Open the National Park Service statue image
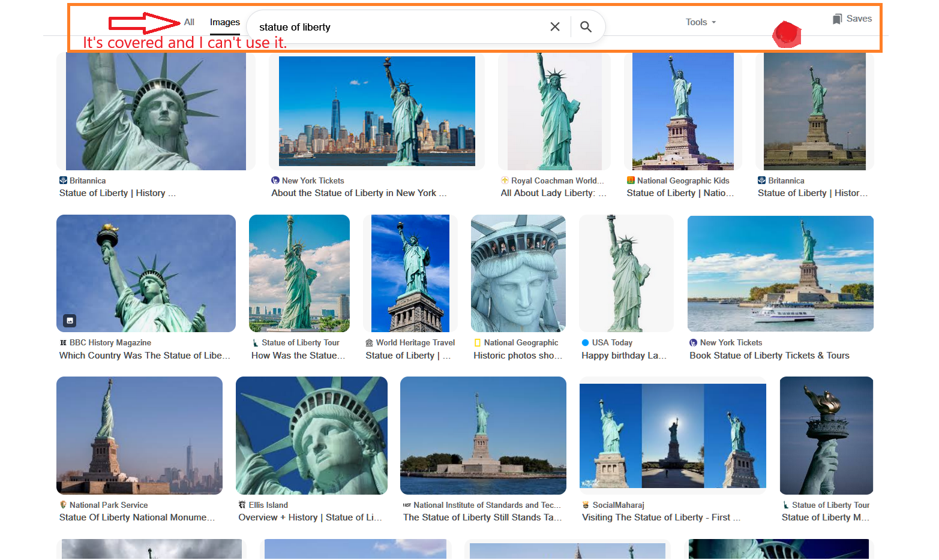 tap(139, 435)
